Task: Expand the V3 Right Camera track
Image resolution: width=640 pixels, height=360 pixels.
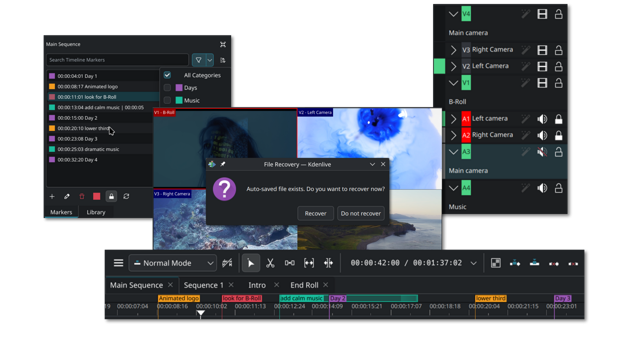Action: [x=453, y=50]
